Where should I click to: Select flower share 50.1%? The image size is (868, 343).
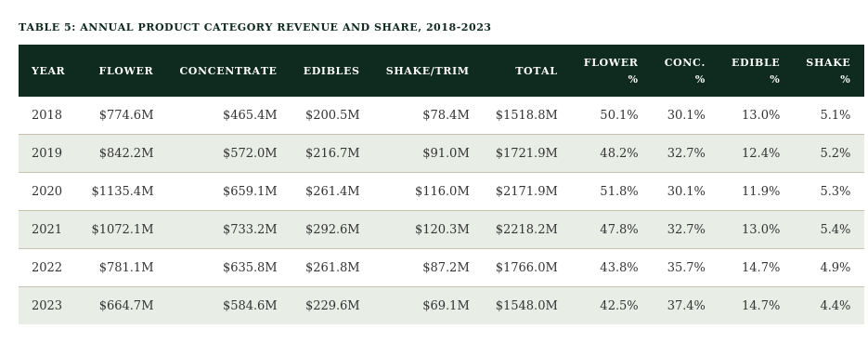(619, 114)
